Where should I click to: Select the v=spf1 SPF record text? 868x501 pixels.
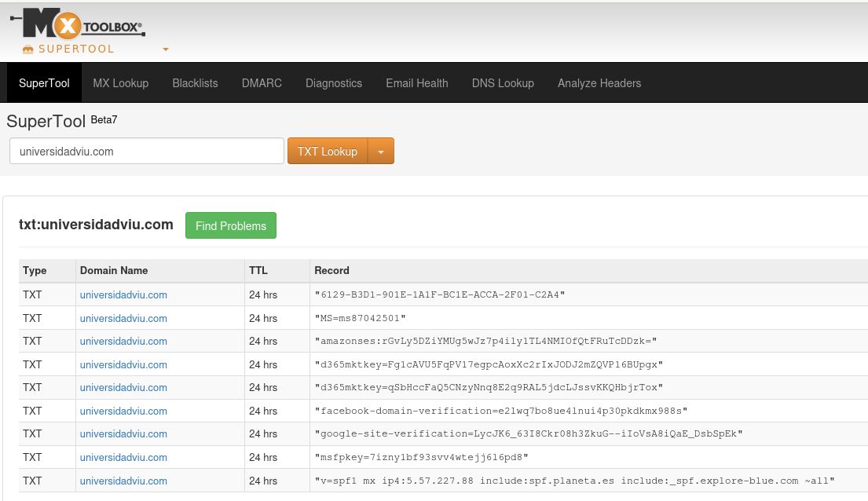(x=574, y=481)
